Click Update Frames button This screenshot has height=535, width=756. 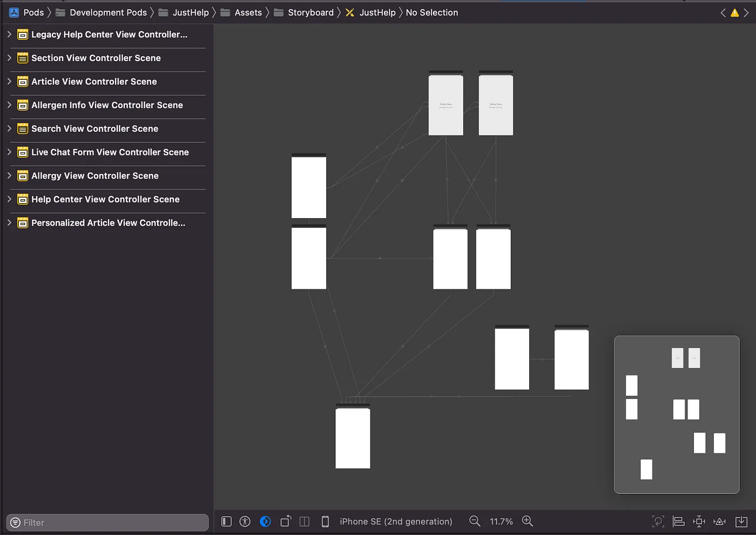coord(658,521)
